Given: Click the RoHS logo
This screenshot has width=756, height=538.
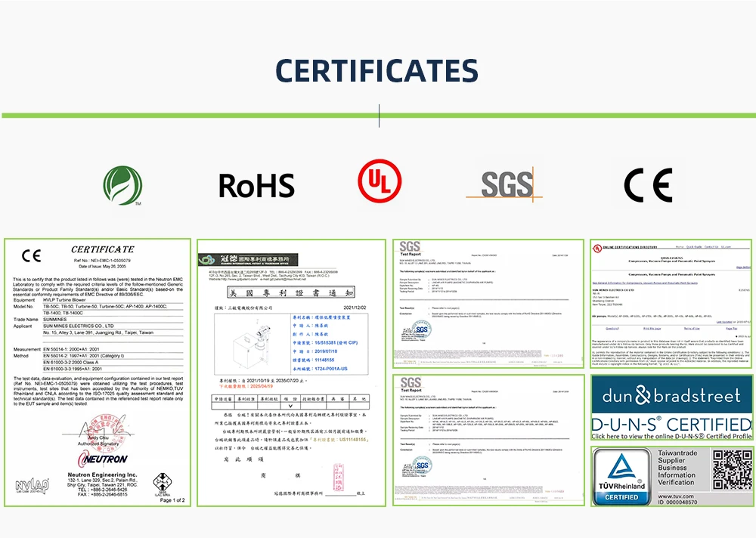Looking at the screenshot, I should pos(256,186).
